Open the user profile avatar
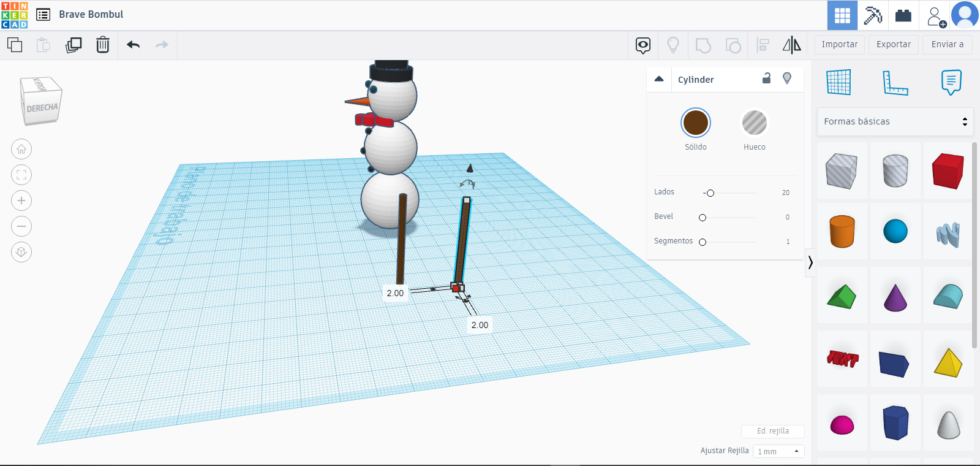The image size is (980, 466). click(x=965, y=15)
